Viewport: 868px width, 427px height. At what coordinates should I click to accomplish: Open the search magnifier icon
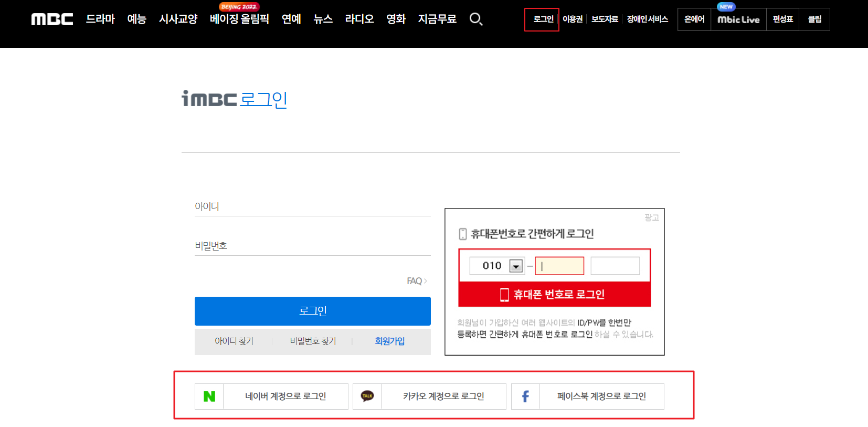pyautogui.click(x=476, y=19)
